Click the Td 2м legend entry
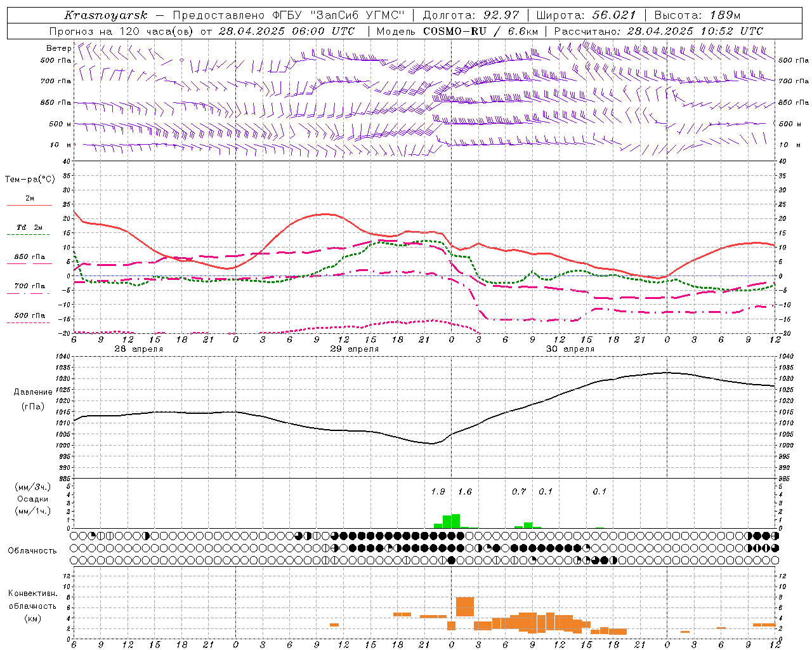Image resolution: width=812 pixels, height=650 pixels. 29,227
